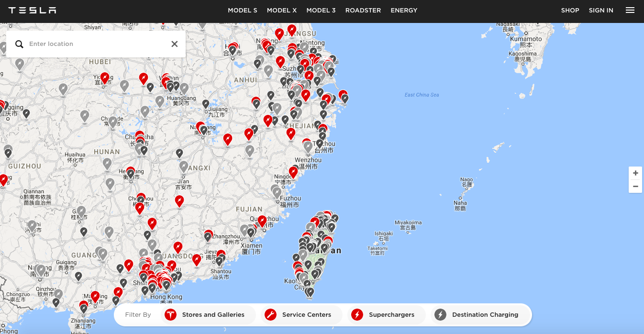
Task: Select the red Supercharger pin at Yichang
Action: point(105,78)
